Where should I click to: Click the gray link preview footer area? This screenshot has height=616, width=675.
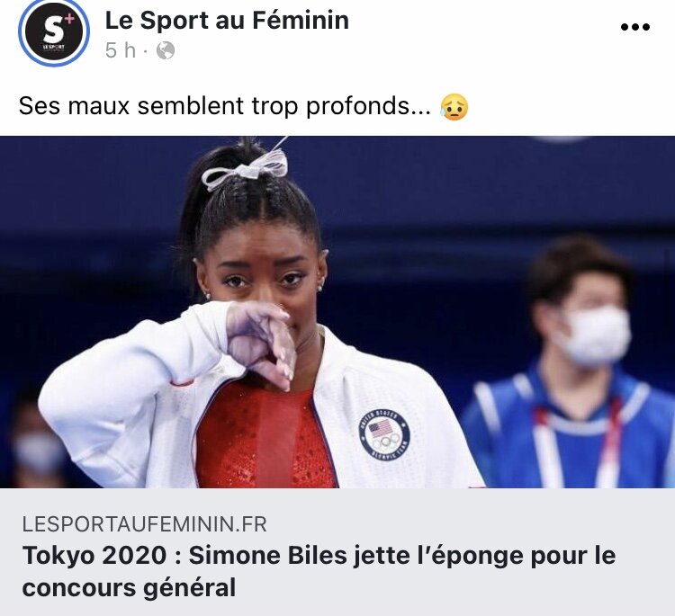click(337, 552)
